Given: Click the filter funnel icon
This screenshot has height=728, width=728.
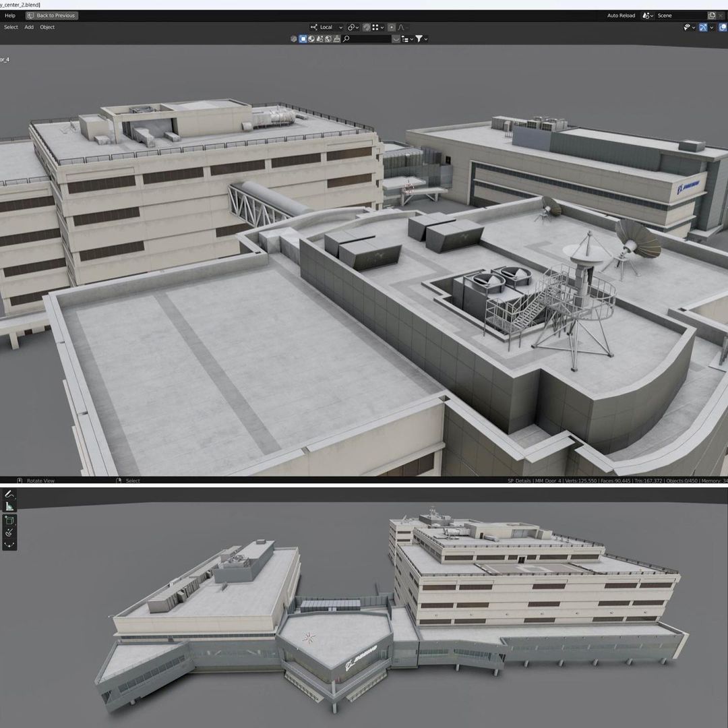Looking at the screenshot, I should click(x=419, y=39).
